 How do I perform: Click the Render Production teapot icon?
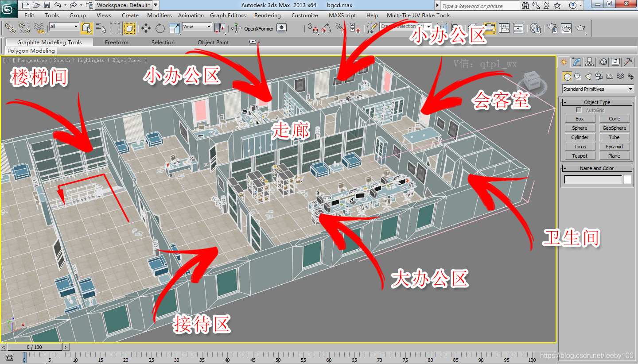(x=580, y=28)
